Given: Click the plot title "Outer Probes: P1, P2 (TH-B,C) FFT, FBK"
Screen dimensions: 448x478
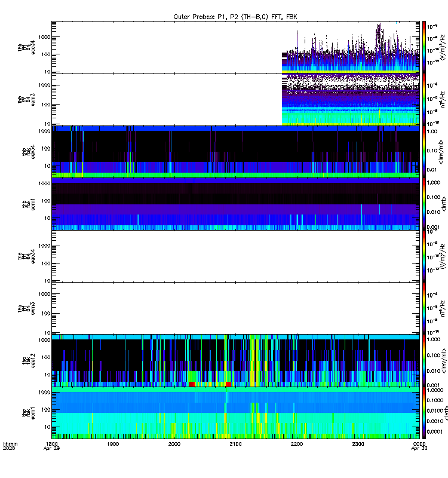Looking at the screenshot, I should 235,17.
